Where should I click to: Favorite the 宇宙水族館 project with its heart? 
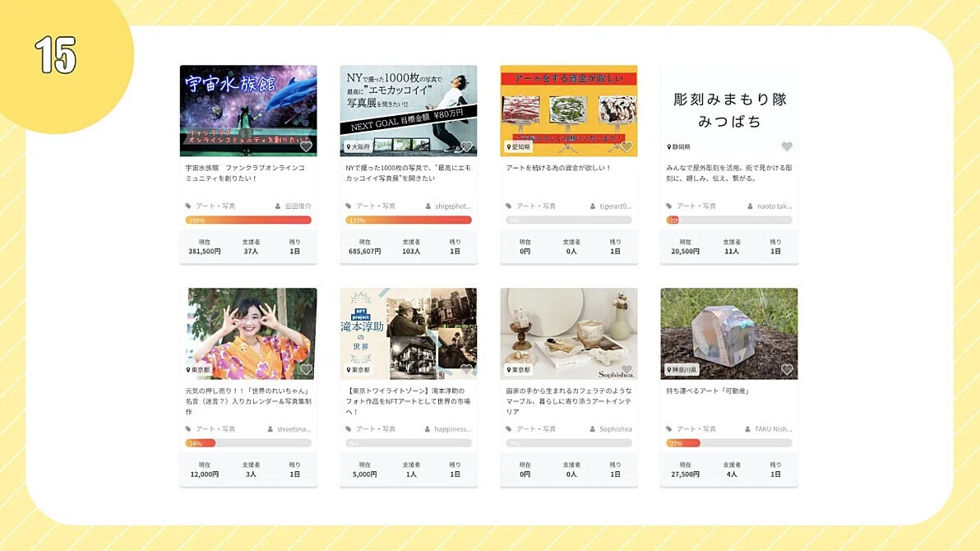[x=306, y=146]
